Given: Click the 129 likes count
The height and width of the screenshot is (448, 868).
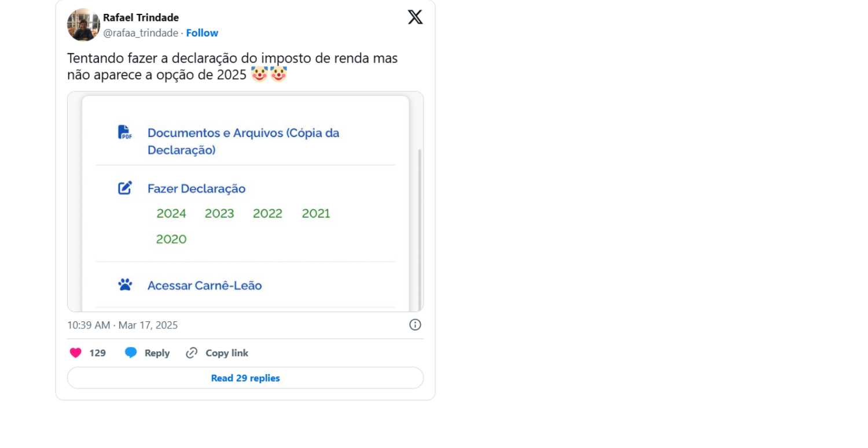Looking at the screenshot, I should [97, 353].
